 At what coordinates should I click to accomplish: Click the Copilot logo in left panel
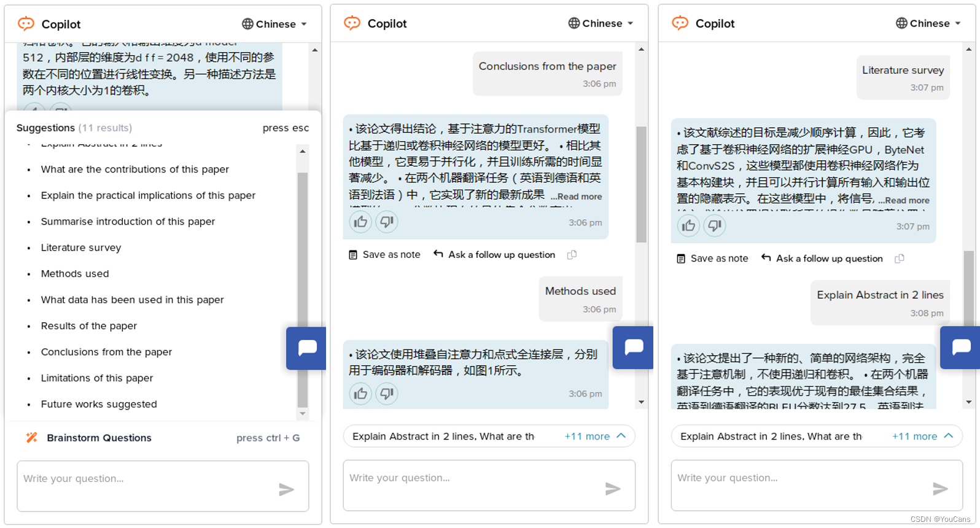click(x=26, y=24)
